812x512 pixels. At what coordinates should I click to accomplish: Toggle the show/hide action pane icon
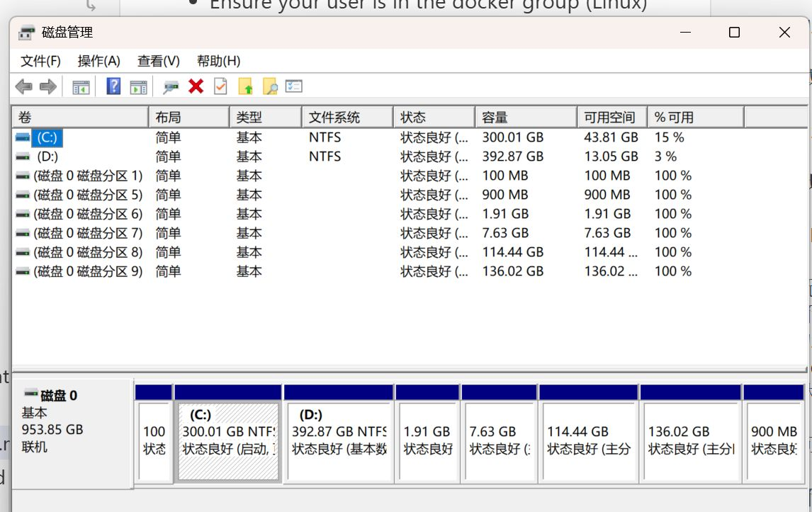[x=138, y=87]
